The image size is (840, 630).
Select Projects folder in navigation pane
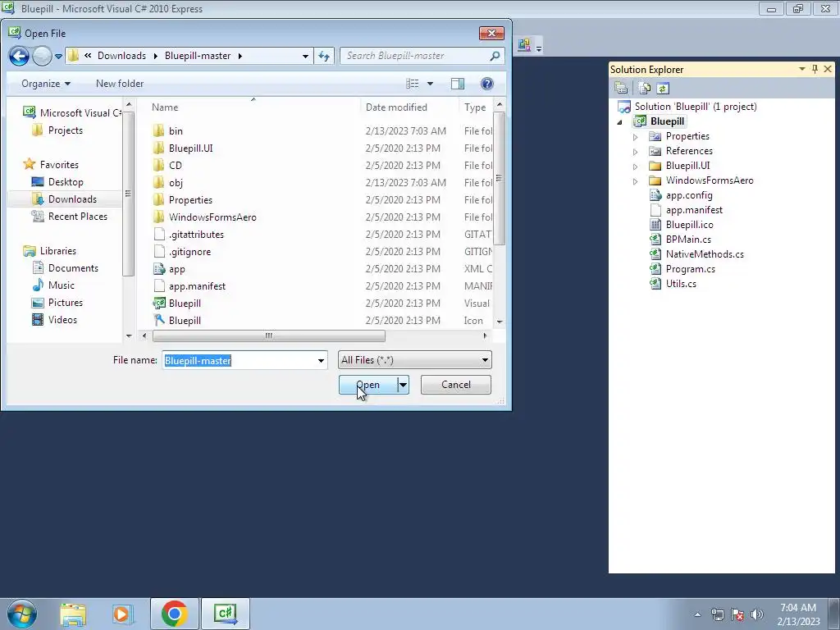[58, 130]
